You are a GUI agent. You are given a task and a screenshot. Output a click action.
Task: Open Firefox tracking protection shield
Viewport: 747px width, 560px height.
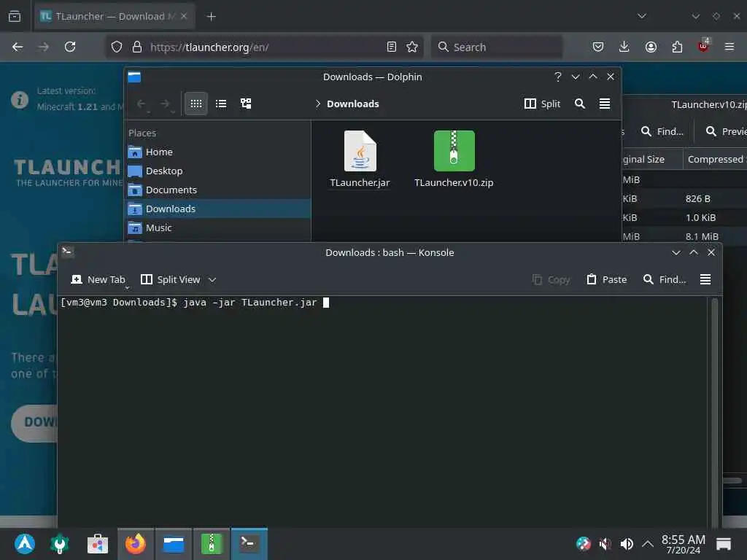[x=117, y=47]
